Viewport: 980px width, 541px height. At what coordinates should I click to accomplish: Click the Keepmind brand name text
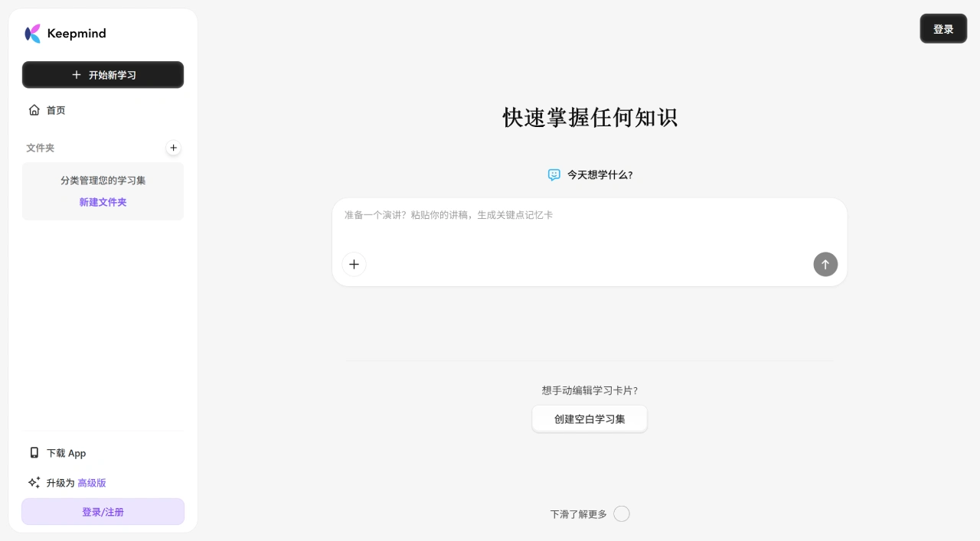coord(77,34)
